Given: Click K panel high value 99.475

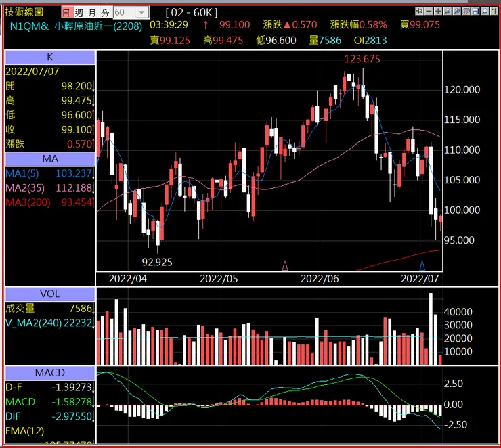Looking at the screenshot, I should 77,101.
